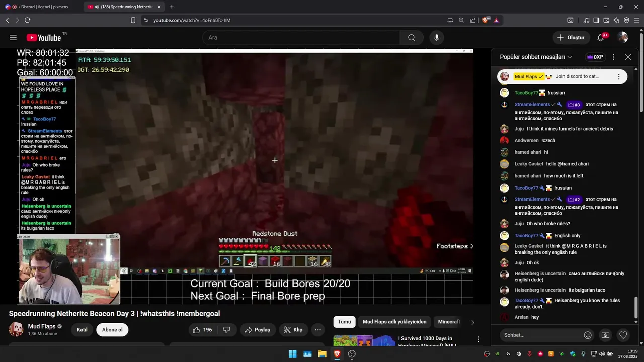
Task: Select the Minecraft filter chip
Action: 449,322
